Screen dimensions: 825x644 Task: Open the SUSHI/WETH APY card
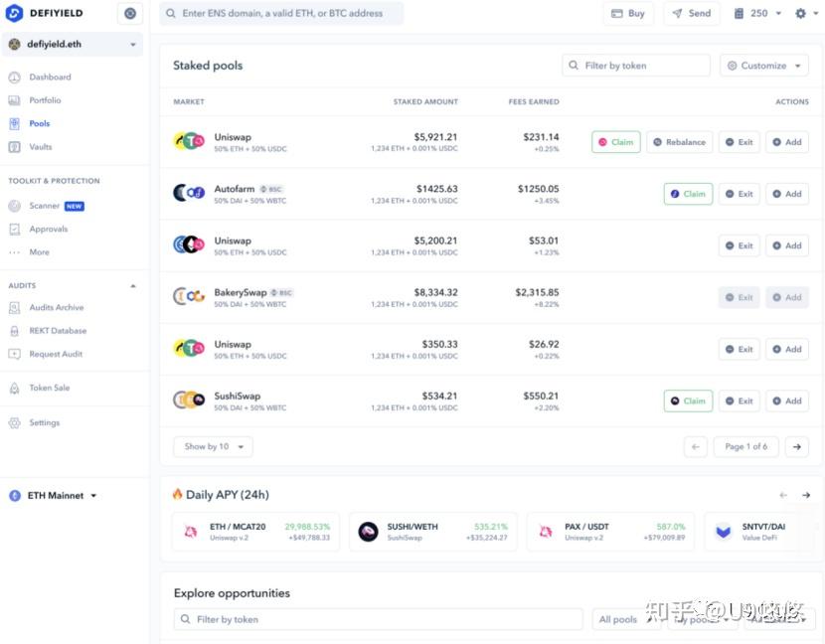coord(433,532)
